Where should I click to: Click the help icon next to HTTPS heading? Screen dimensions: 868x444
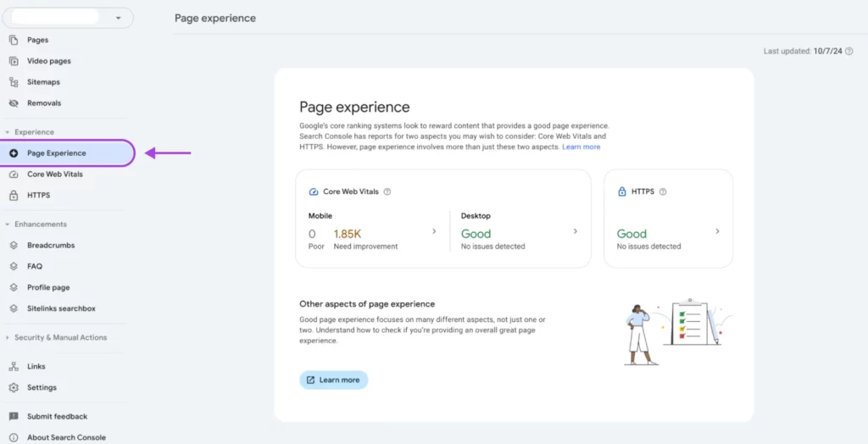(663, 191)
